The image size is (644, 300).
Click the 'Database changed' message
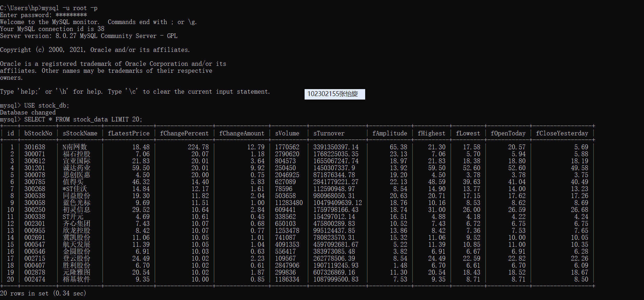(28, 112)
